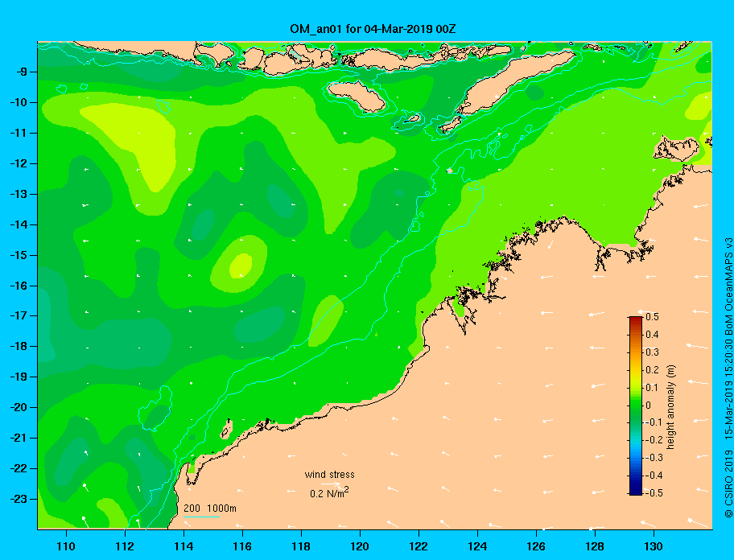Select the wind stress legend label
Screen dimensions: 734x560
click(329, 475)
